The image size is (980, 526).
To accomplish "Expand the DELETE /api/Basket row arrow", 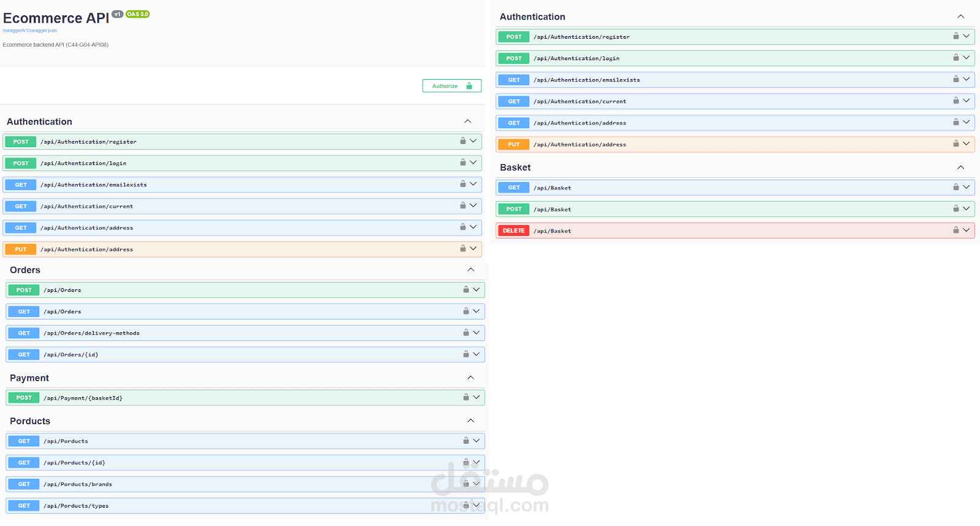I will tap(966, 230).
